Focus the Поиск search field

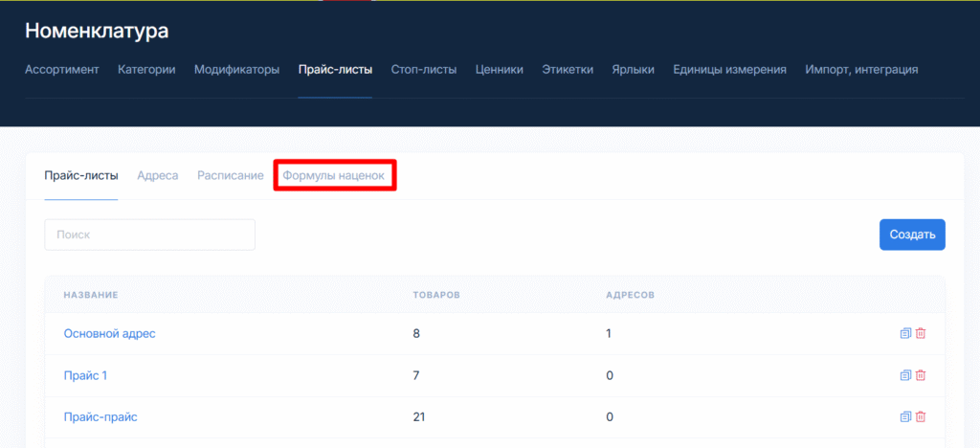pos(149,235)
